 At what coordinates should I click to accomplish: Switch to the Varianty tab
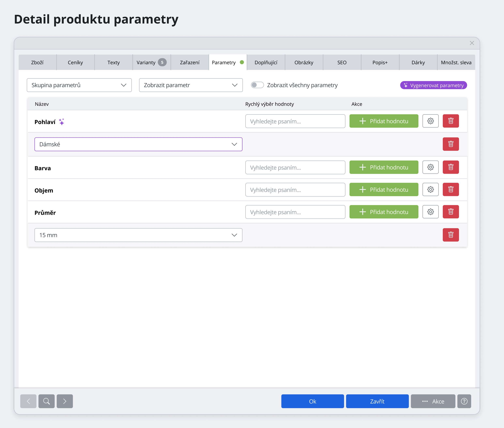pos(151,62)
